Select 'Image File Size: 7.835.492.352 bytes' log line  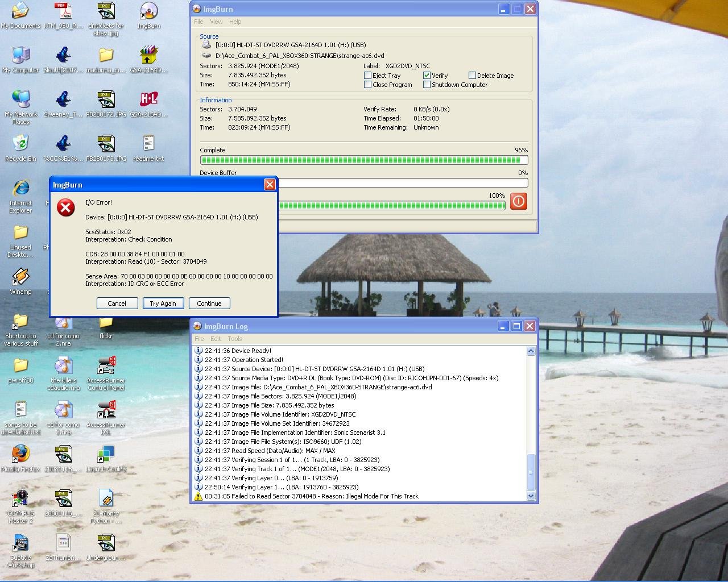270,405
